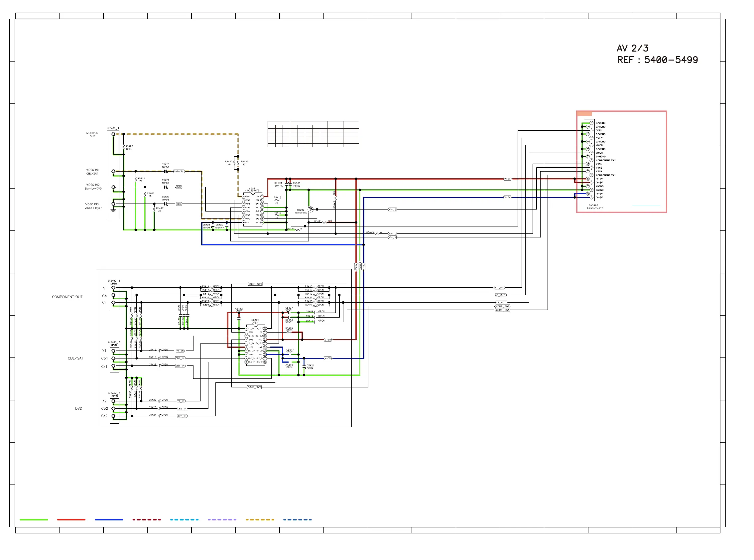
Task: Click the orange highlighted tab on CN5402 box
Action: [584, 114]
